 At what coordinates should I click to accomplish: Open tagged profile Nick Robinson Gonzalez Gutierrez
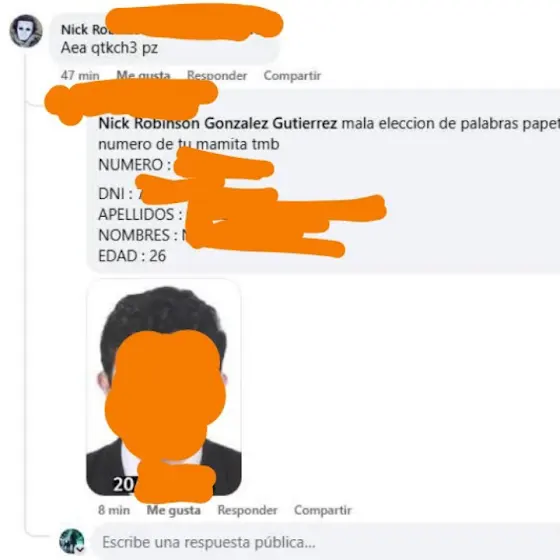pos(218,124)
